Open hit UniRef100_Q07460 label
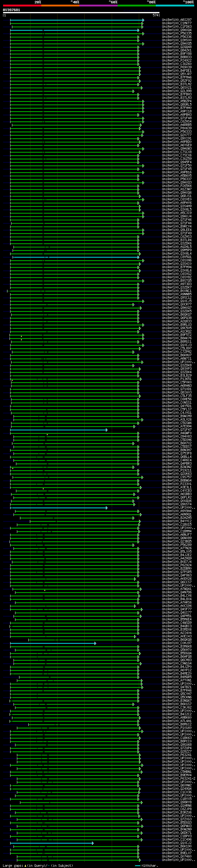The image size is (197, 868). (177, 857)
